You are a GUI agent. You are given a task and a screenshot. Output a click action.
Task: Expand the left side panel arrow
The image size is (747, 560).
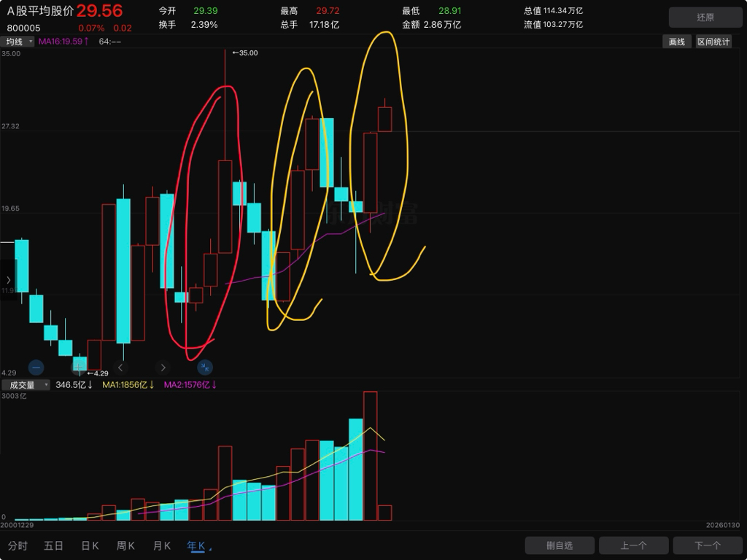pos(8,280)
